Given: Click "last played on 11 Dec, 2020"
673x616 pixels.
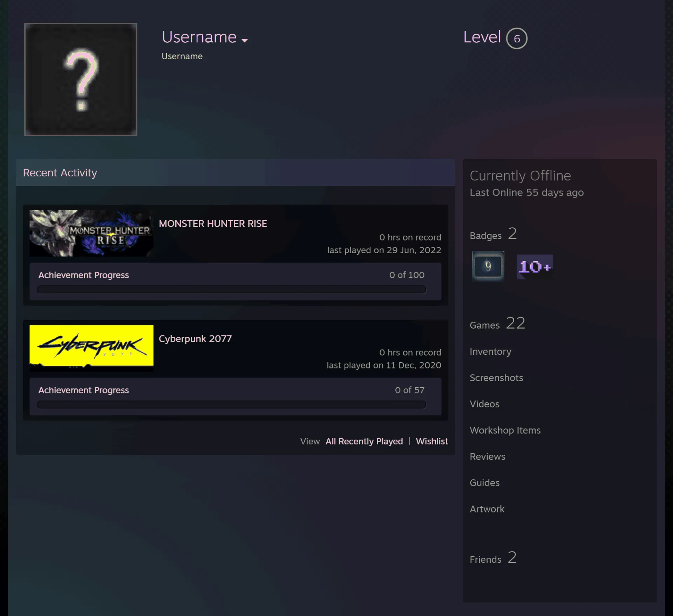Looking at the screenshot, I should pos(384,365).
